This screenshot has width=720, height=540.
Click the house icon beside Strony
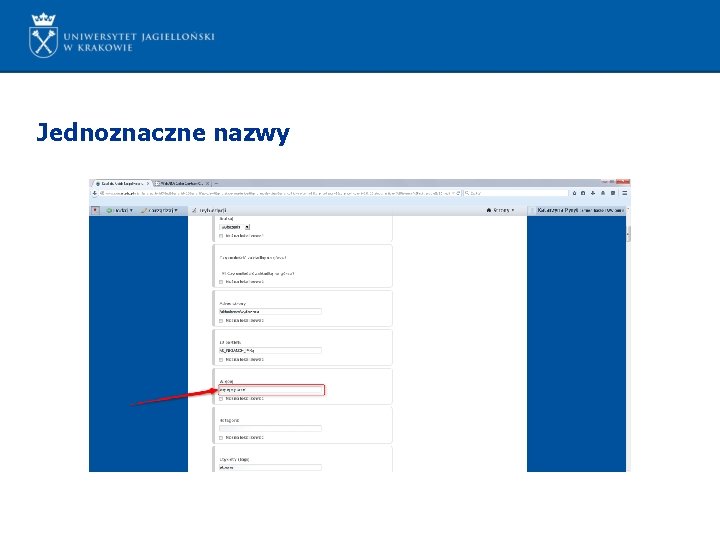click(x=489, y=210)
